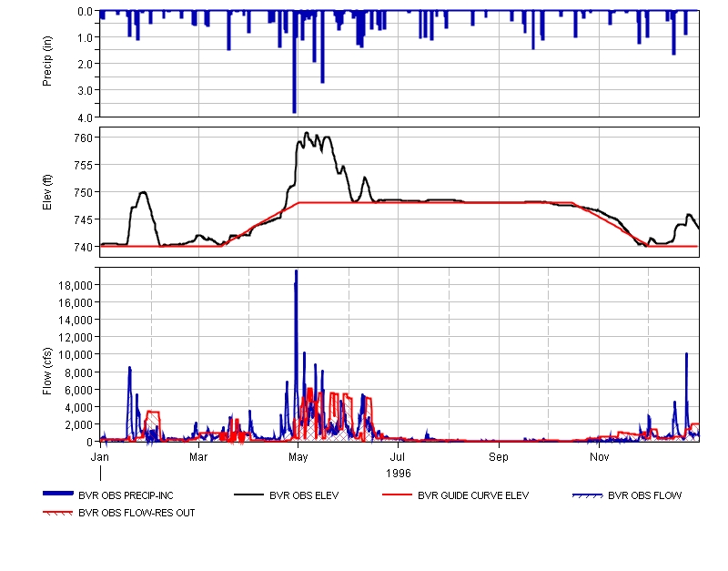
Task: Click the 14,000 flow axis tick label
Action: [x=76, y=321]
